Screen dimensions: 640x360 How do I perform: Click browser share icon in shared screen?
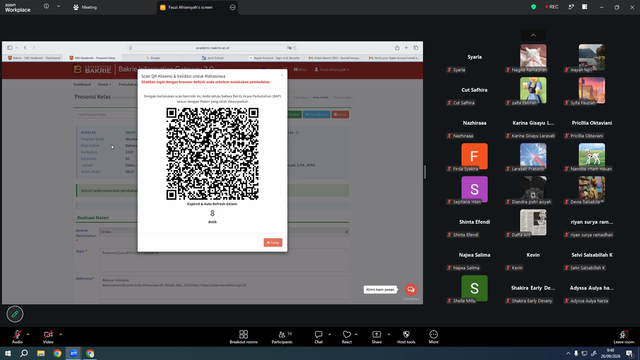click(x=397, y=48)
